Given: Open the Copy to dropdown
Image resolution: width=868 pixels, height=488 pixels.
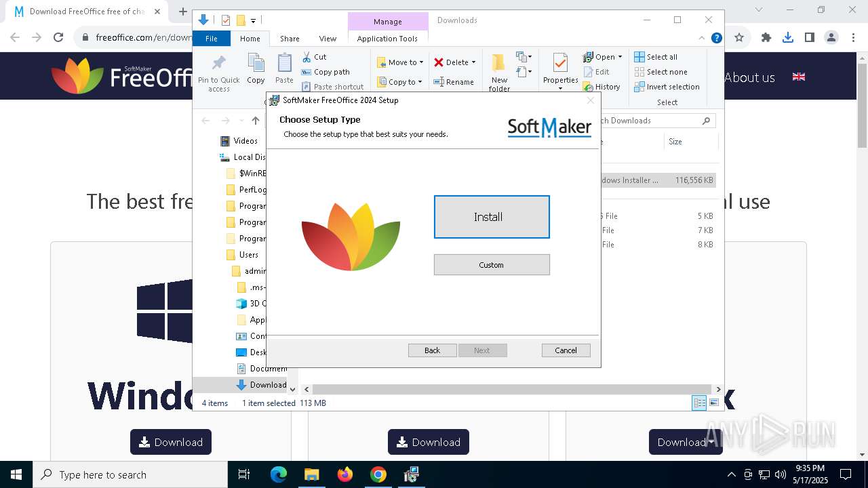Looking at the screenshot, I should (399, 82).
